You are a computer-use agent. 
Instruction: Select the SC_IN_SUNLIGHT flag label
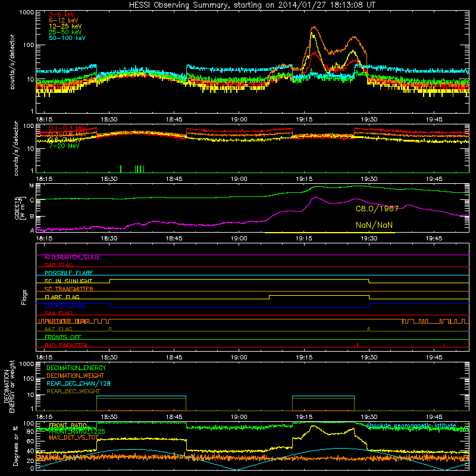pos(68,281)
